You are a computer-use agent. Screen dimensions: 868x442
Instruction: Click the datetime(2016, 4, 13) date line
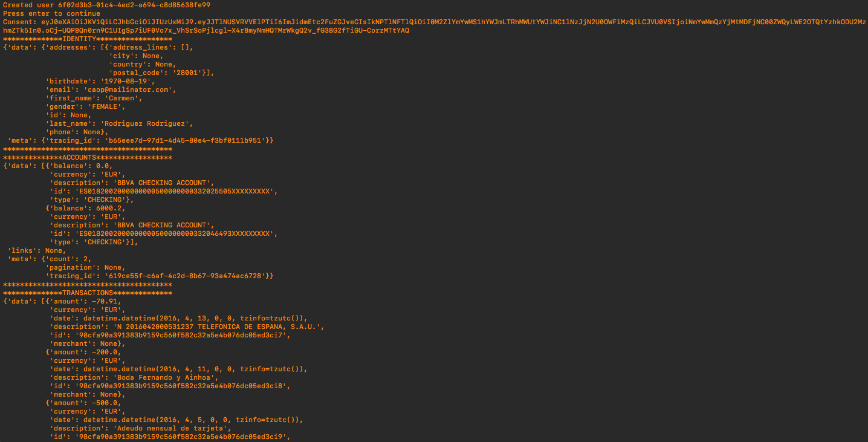coord(179,318)
